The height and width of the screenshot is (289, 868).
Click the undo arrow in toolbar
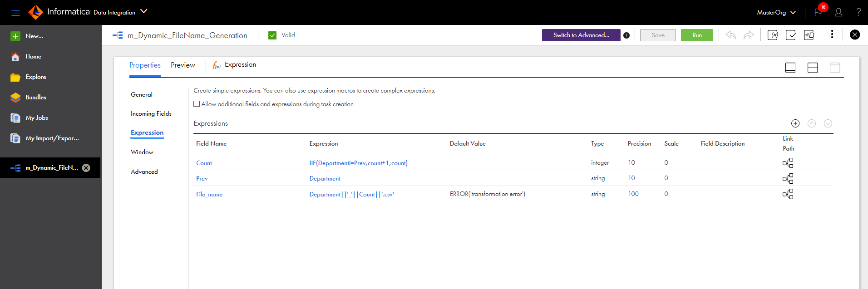(730, 35)
